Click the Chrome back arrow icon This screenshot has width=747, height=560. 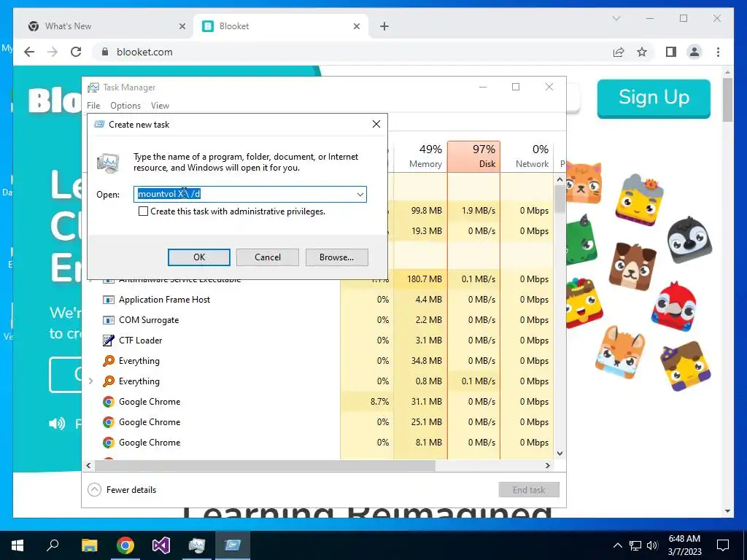[x=29, y=52]
